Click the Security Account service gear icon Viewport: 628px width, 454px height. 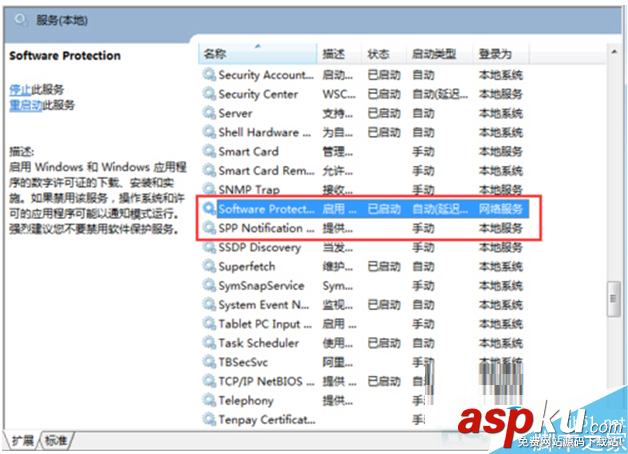[x=209, y=74]
